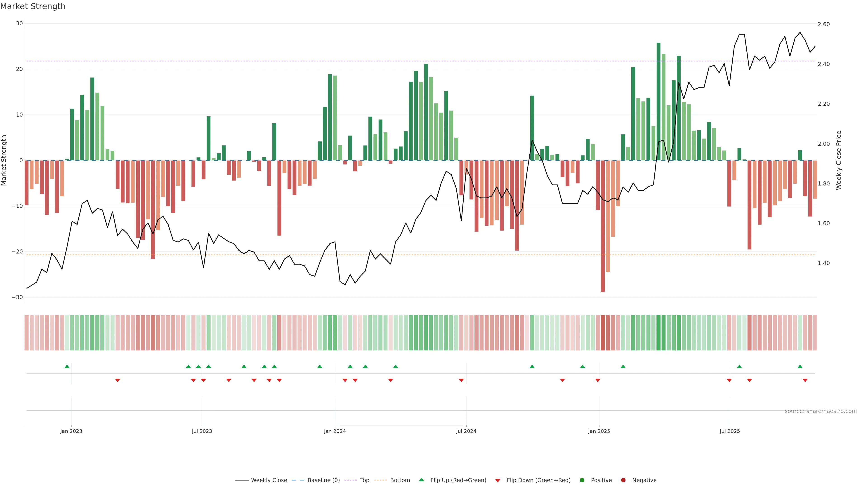Image resolution: width=868 pixels, height=488 pixels.
Task: Click the Negative red circle legend icon
Action: tap(623, 480)
